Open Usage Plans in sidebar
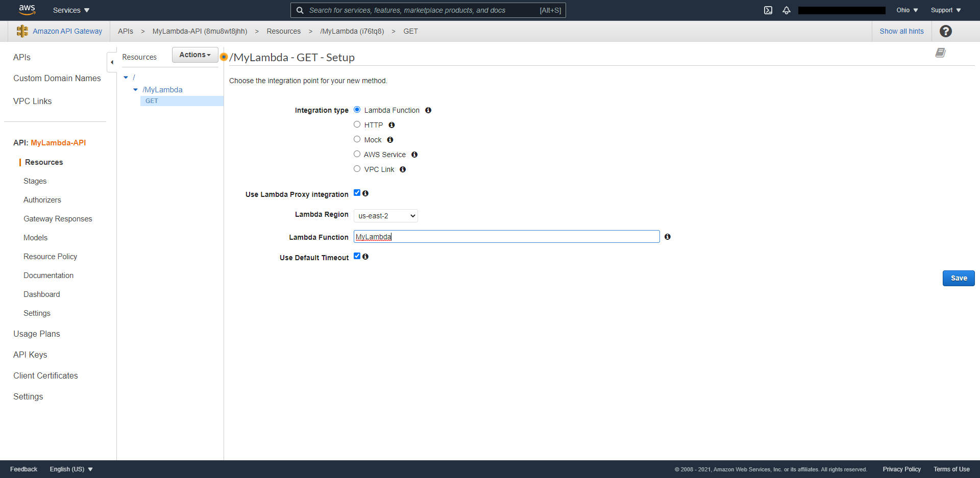The width and height of the screenshot is (980, 478). click(37, 334)
